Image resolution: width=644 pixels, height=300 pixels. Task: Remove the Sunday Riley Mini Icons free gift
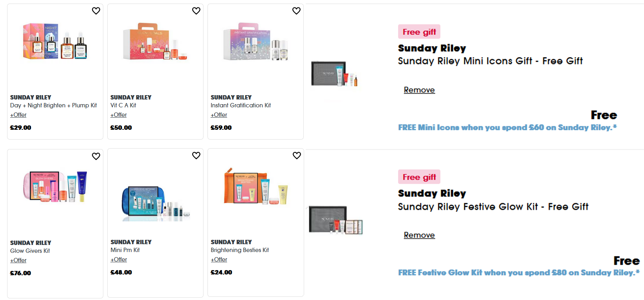click(419, 90)
